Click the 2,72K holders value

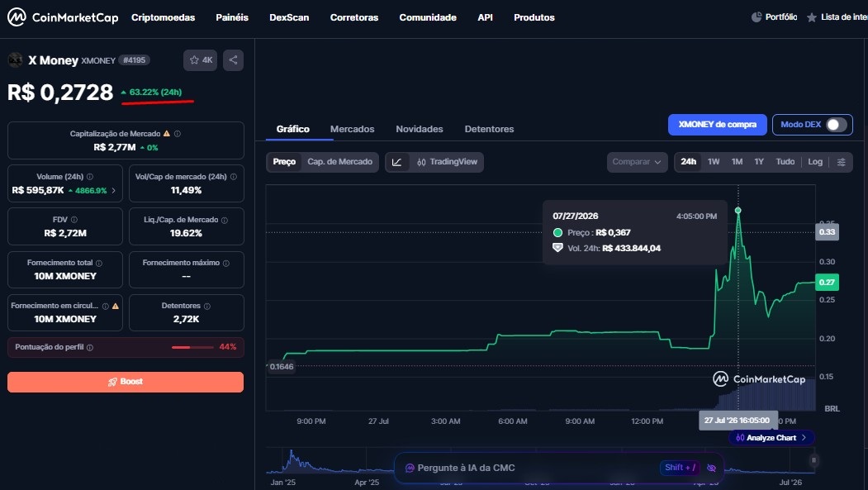[x=186, y=319]
